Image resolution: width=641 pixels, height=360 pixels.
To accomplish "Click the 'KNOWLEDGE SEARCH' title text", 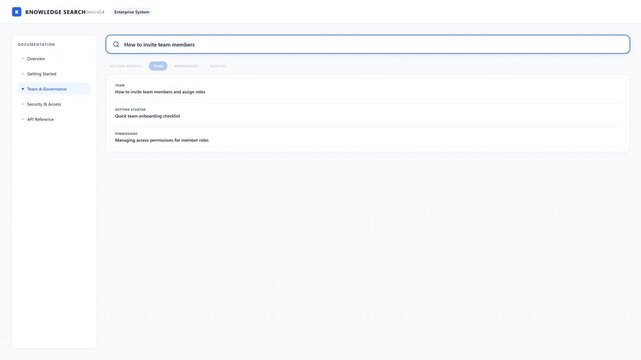I will (x=55, y=12).
